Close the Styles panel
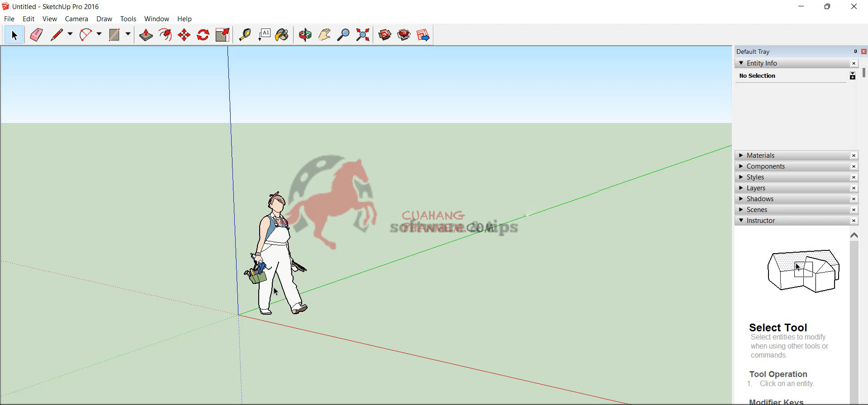Viewport: 868px width, 405px height. (854, 177)
